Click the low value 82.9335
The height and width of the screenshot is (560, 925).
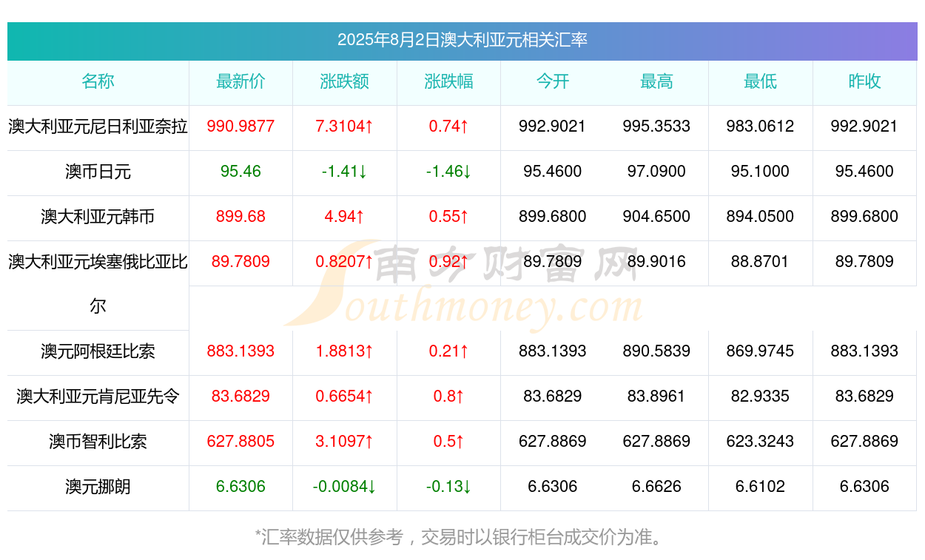[x=761, y=397]
